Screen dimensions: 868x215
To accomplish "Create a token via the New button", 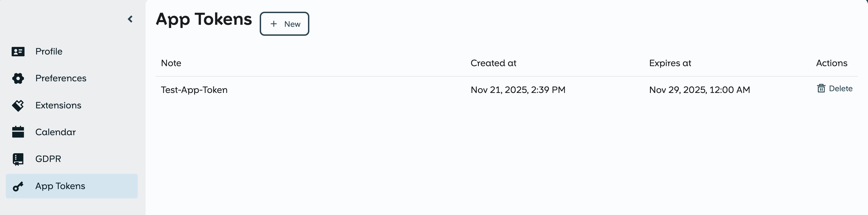I will (x=284, y=24).
